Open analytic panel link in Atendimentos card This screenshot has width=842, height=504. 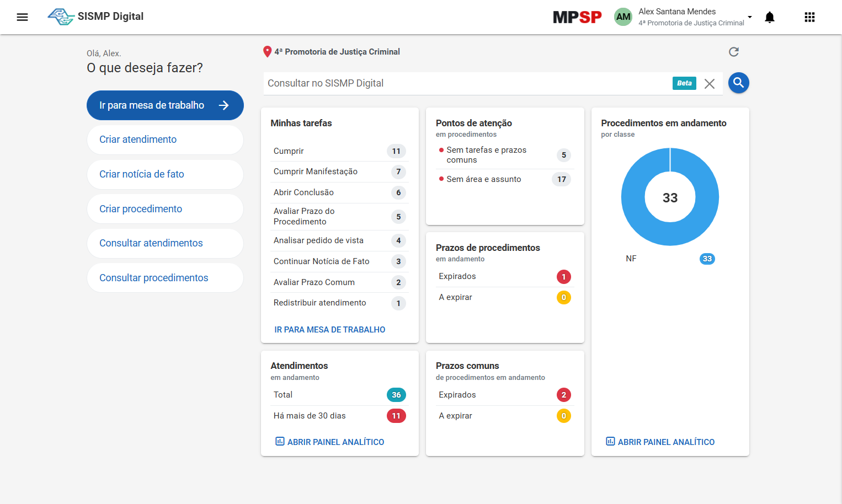click(330, 442)
